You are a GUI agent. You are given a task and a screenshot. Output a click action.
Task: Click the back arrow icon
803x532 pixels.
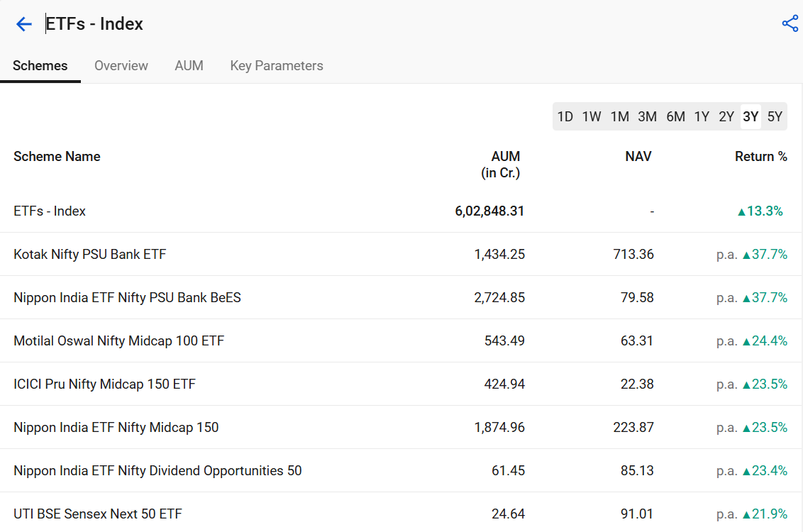(23, 23)
